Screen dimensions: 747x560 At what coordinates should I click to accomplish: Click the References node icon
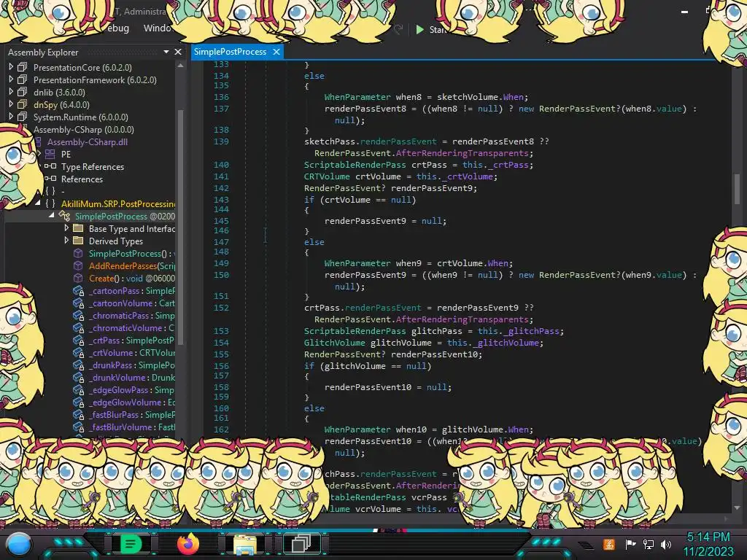coord(50,179)
